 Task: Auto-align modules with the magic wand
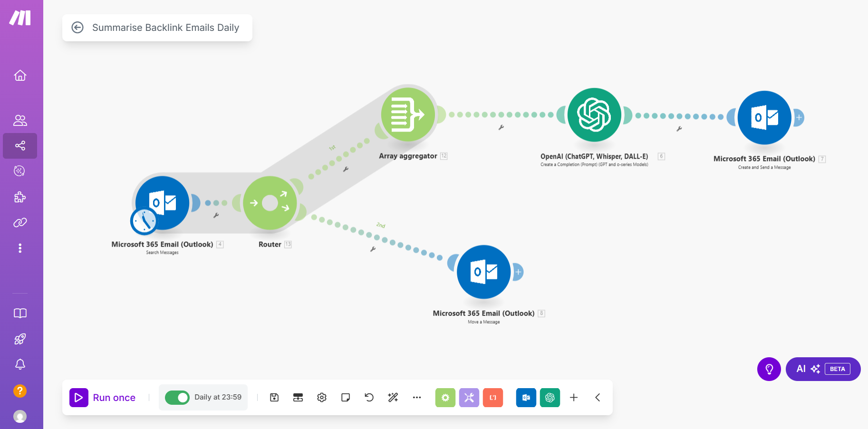tap(393, 398)
